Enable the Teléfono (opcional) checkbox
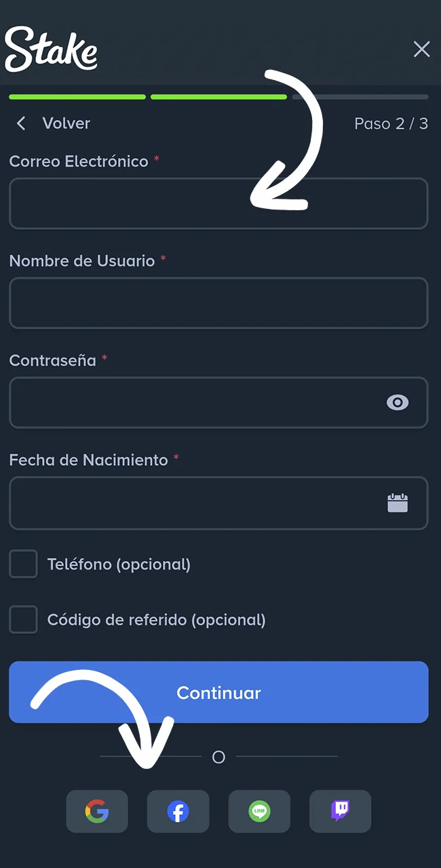 (x=23, y=564)
